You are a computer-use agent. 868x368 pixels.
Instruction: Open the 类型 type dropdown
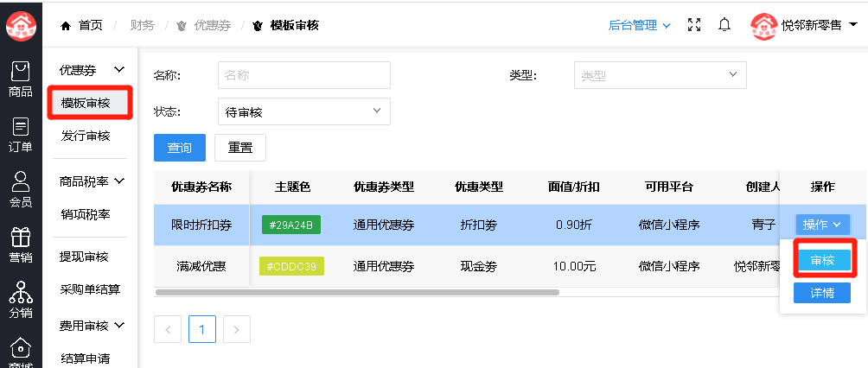click(661, 74)
